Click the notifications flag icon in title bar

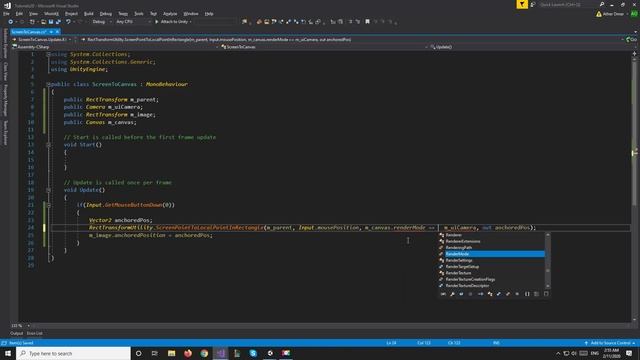(522, 4)
